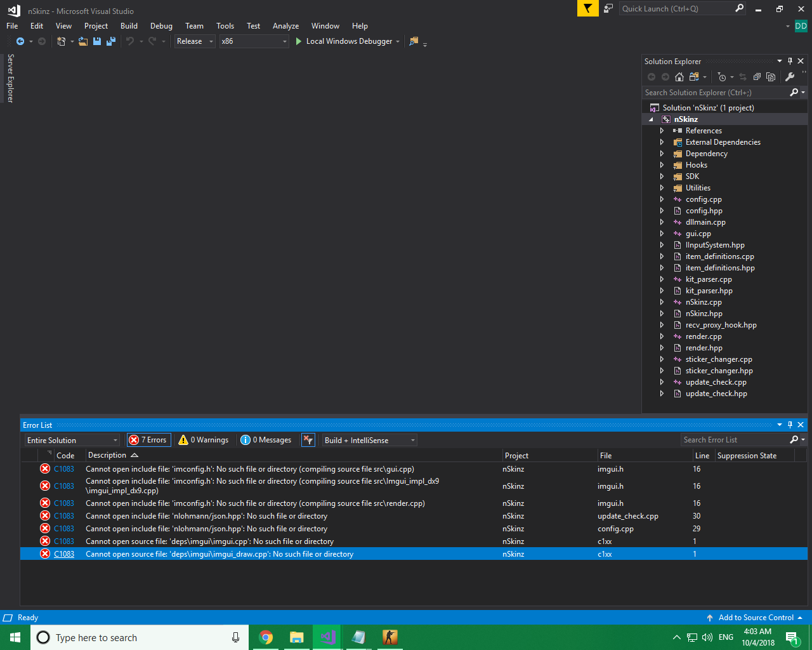
Task: Collapse All in Solution Explorer
Action: tap(757, 77)
